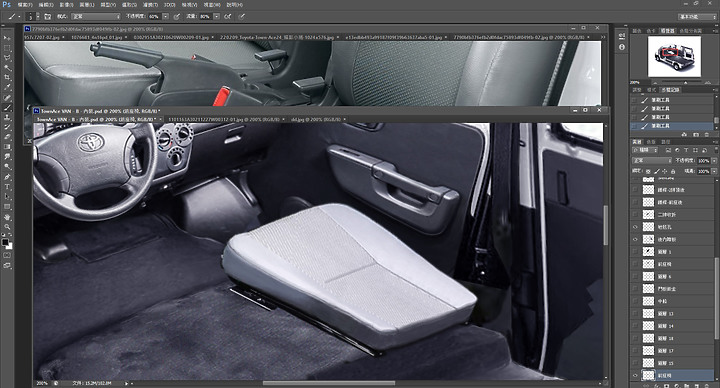720x388 pixels.
Task: Show the 圖層 14 layer
Action: [x=635, y=326]
